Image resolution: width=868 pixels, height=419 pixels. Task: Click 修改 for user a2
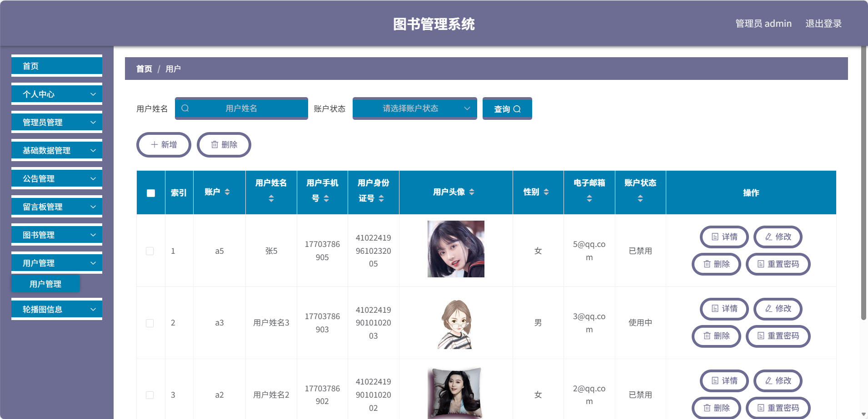(778, 381)
